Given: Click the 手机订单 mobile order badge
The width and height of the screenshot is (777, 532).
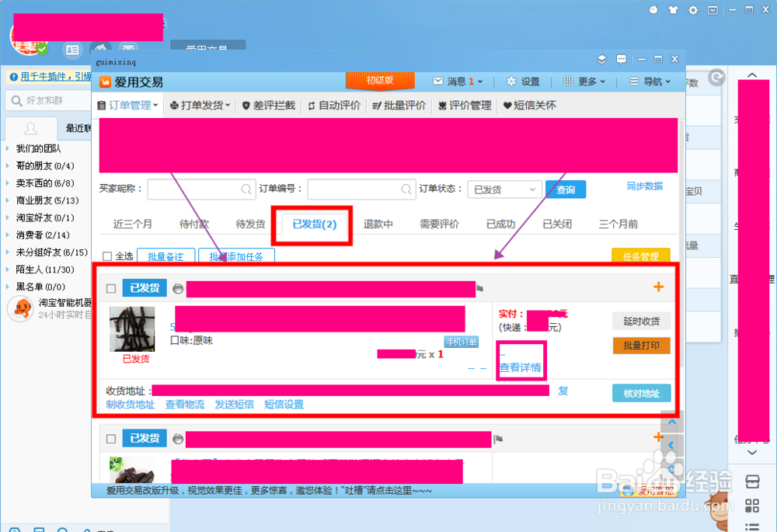Looking at the screenshot, I should [x=462, y=341].
